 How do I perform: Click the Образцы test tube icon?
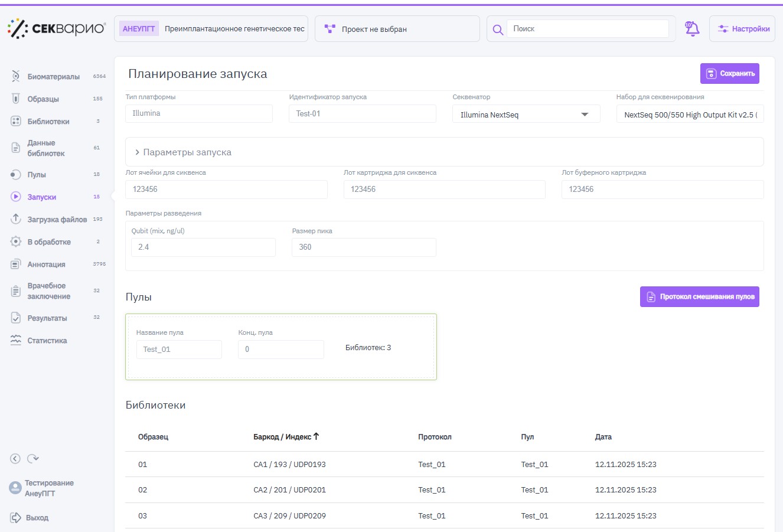click(x=16, y=99)
